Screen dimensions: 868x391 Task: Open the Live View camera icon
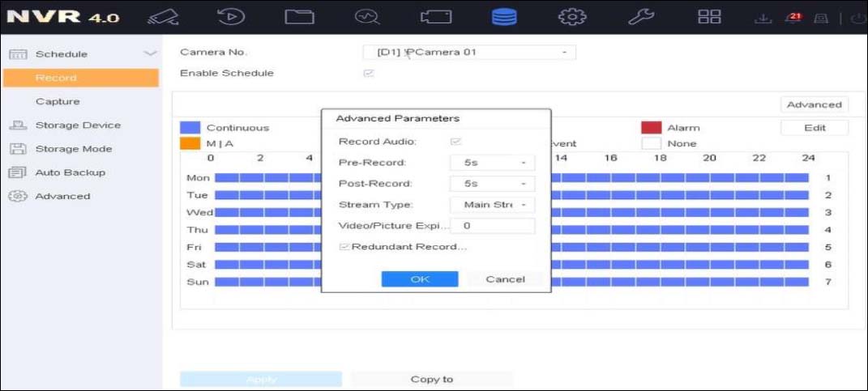161,17
